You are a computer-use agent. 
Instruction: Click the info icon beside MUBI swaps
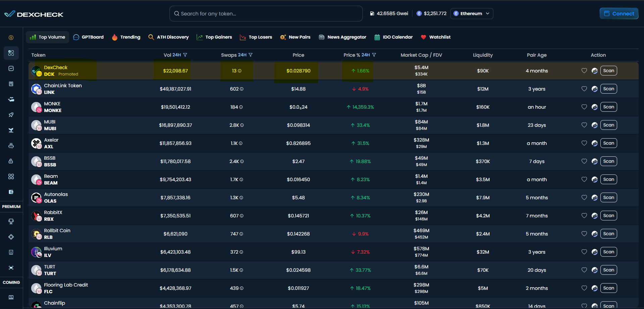(242, 125)
